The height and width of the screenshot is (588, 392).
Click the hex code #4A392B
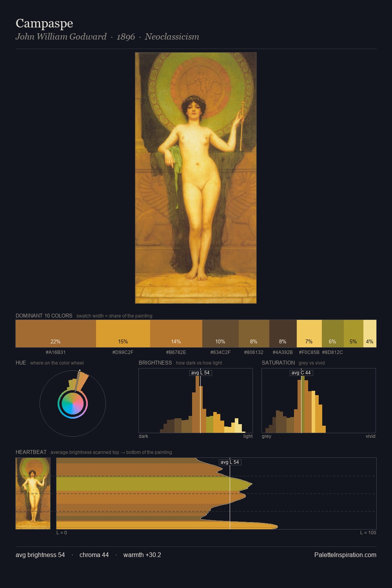click(283, 352)
